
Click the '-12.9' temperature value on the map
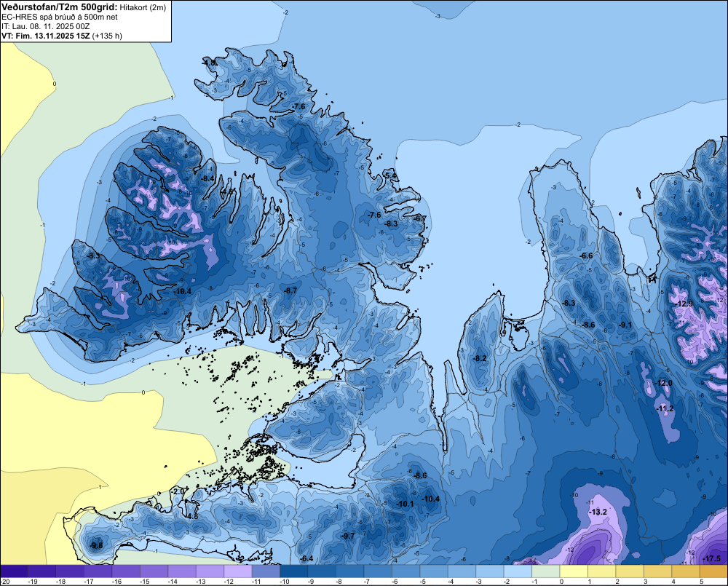click(684, 304)
